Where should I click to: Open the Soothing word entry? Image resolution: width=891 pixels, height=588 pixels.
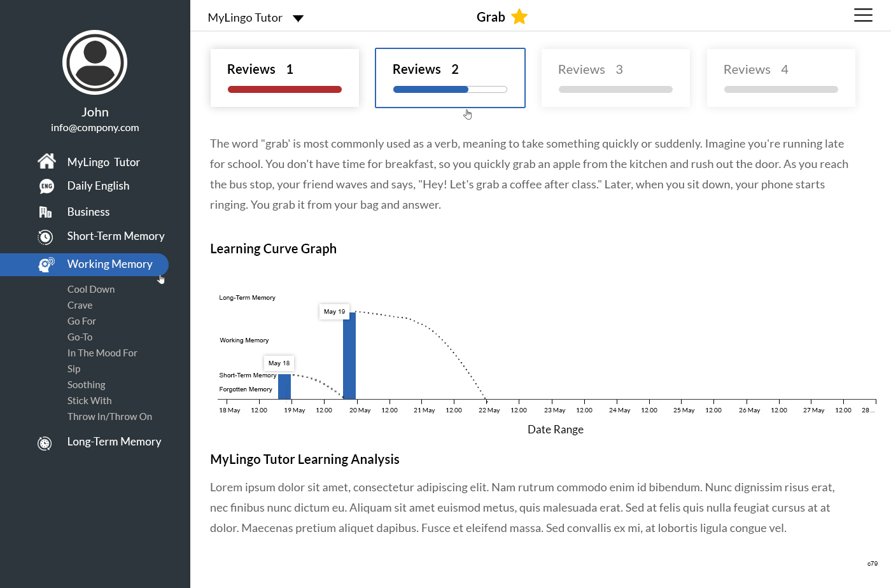[87, 385]
